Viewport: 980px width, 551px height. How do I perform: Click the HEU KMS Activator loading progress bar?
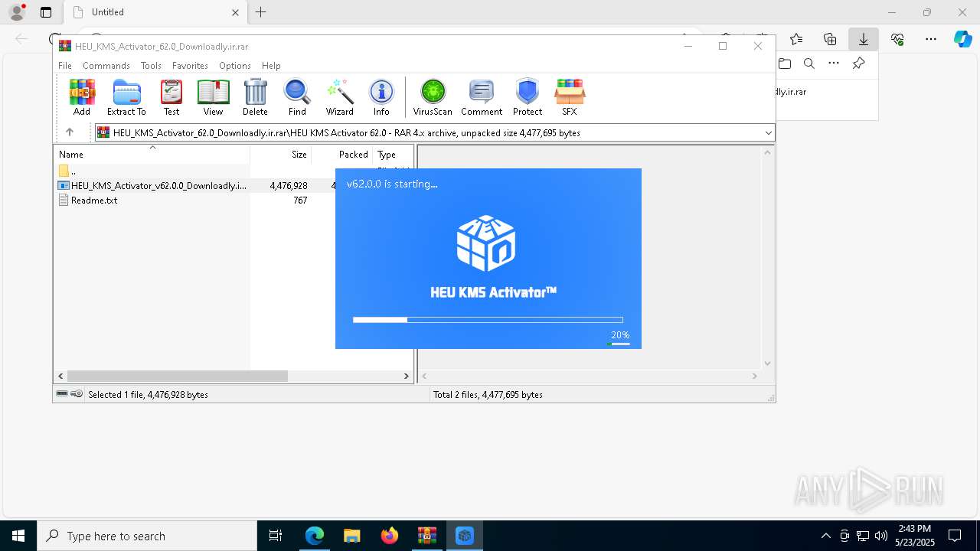point(488,320)
